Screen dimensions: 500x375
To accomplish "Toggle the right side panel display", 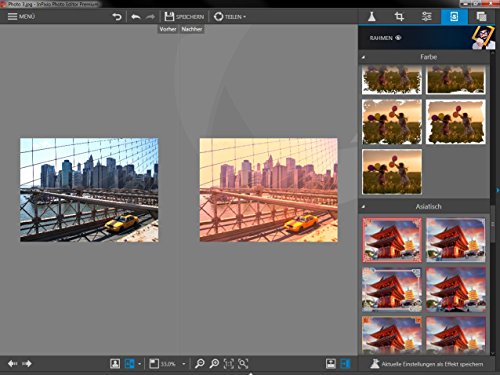I will click(346, 363).
